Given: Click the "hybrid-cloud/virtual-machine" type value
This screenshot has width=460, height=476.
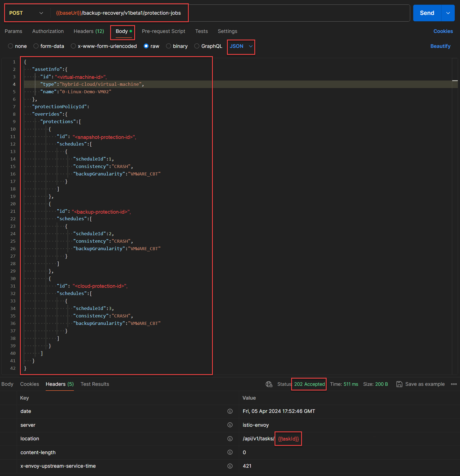Looking at the screenshot, I should 101,84.
